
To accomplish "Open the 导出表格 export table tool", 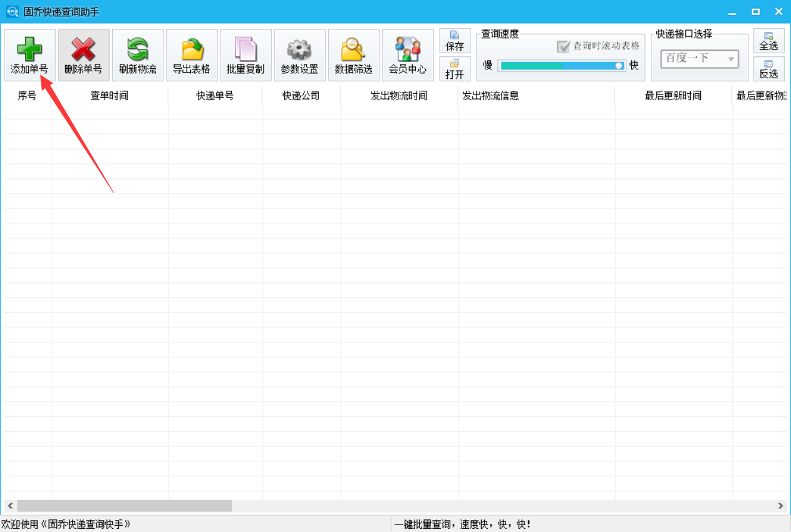I will 191,54.
